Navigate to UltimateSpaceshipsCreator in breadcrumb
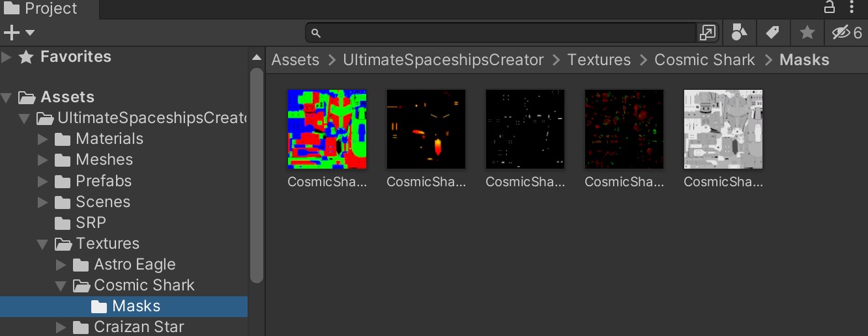The height and width of the screenshot is (336, 868). tap(443, 60)
